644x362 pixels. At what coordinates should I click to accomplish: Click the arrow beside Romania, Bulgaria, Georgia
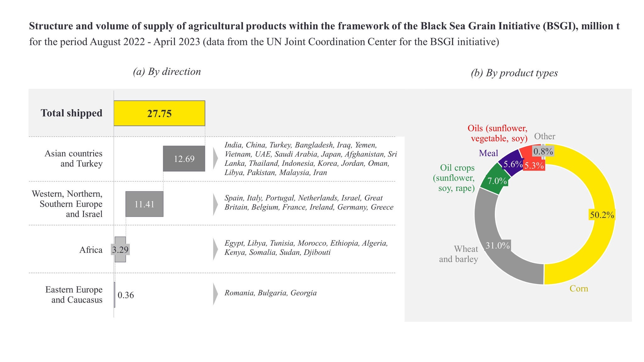click(x=215, y=294)
